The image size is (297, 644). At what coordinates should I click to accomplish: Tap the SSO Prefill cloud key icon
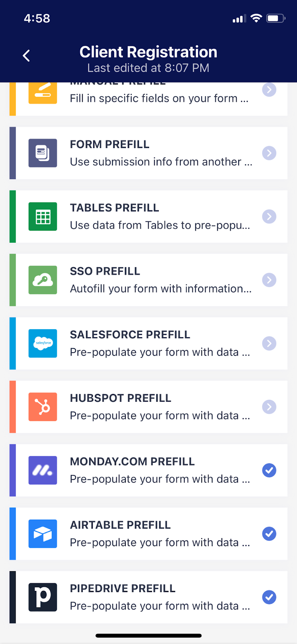[43, 280]
